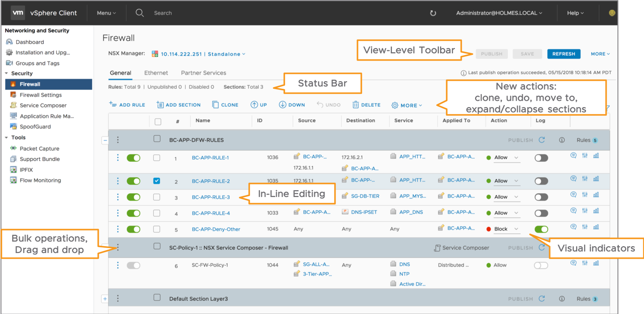Switch to the Ethernet tab
Screen dimensions: 644x314
(156, 73)
